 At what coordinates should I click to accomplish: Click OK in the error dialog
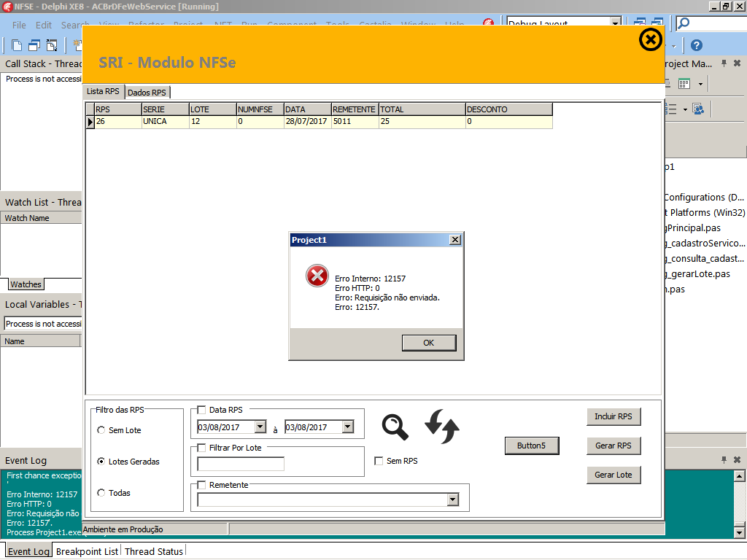click(429, 343)
